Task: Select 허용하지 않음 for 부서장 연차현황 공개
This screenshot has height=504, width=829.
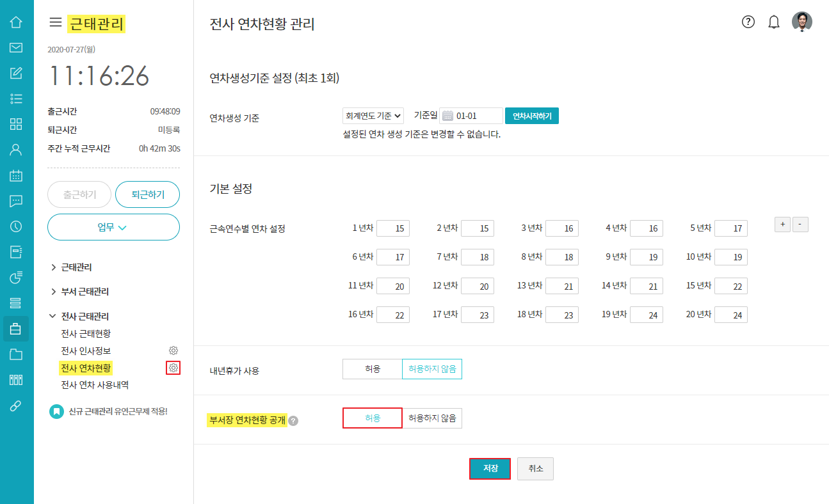Action: coord(432,418)
